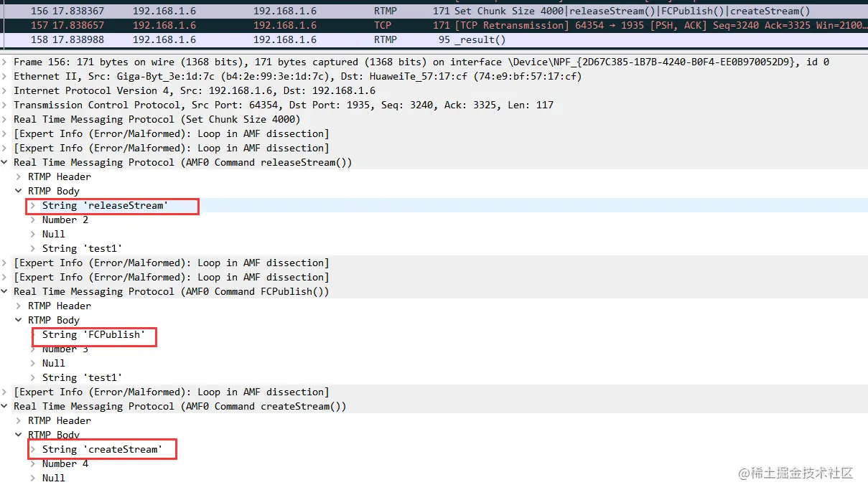Screen dimensions: 868x495
Task: Expand the Transmission Control Protocol layer
Action: point(6,105)
